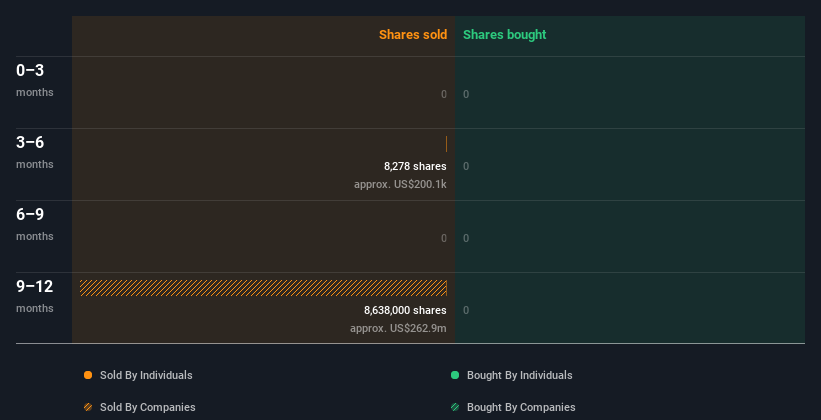Click the approx. US$262.9m amount text
This screenshot has height=420, width=821.
coord(398,328)
